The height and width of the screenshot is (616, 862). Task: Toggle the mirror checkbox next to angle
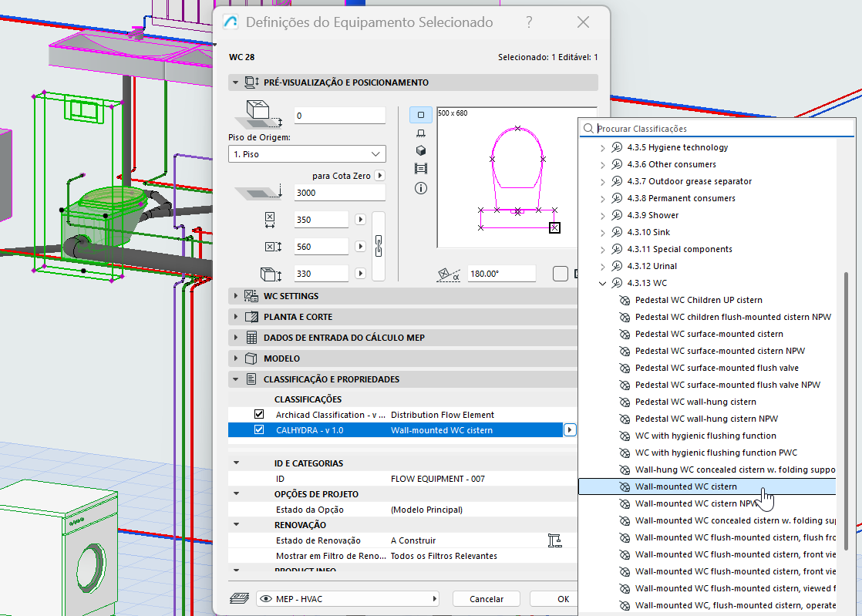click(560, 274)
